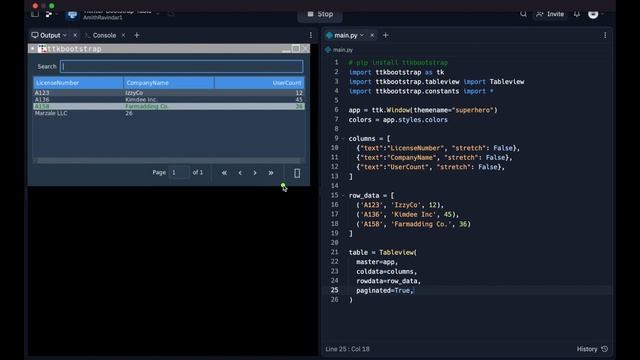
Task: Close the Output tab
Action: [75, 36]
